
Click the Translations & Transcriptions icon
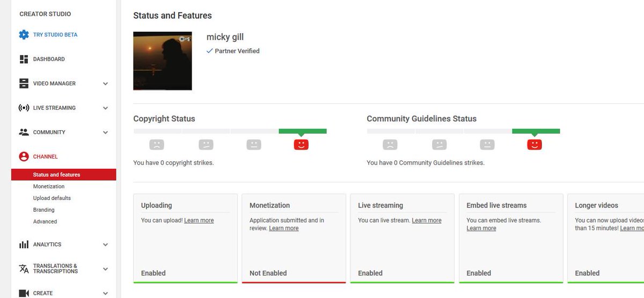[24, 269]
